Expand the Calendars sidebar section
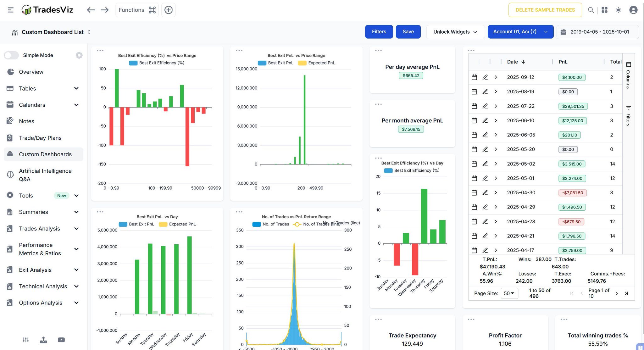This screenshot has height=350, width=644. [x=76, y=105]
